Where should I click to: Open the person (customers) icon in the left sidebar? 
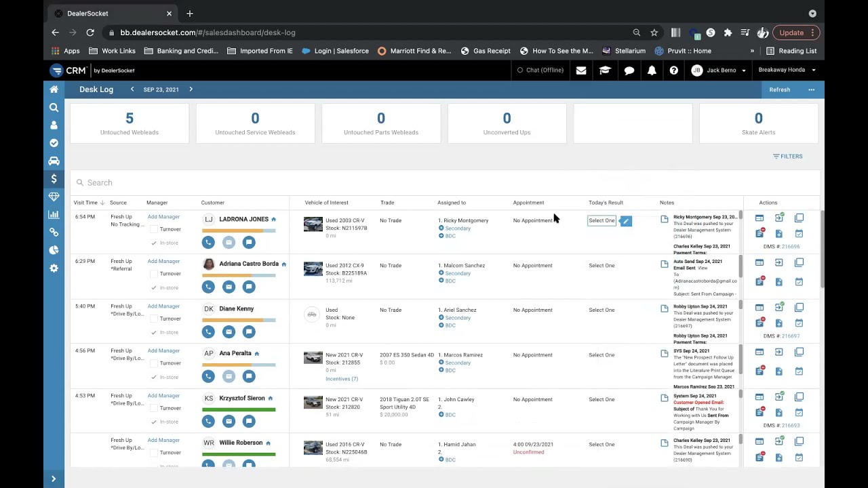54,125
